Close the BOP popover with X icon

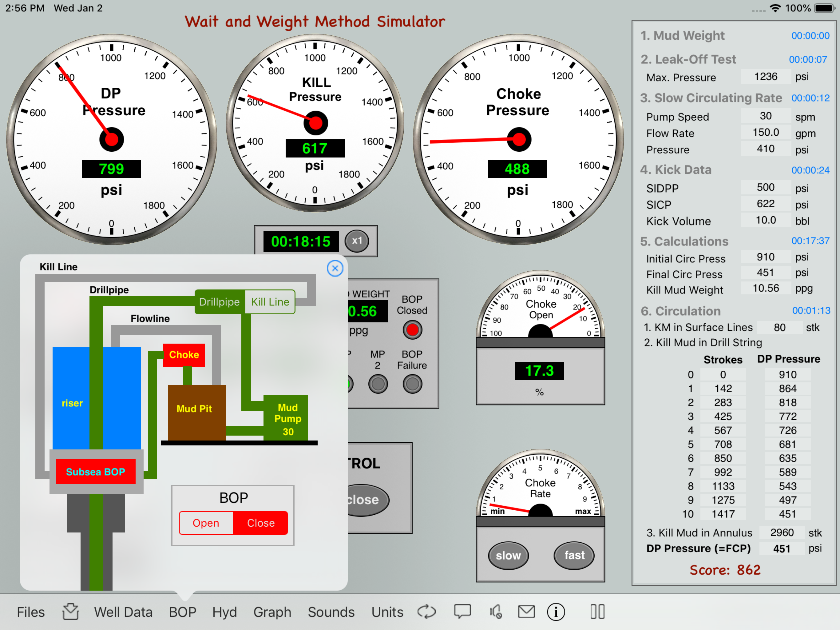click(x=335, y=268)
